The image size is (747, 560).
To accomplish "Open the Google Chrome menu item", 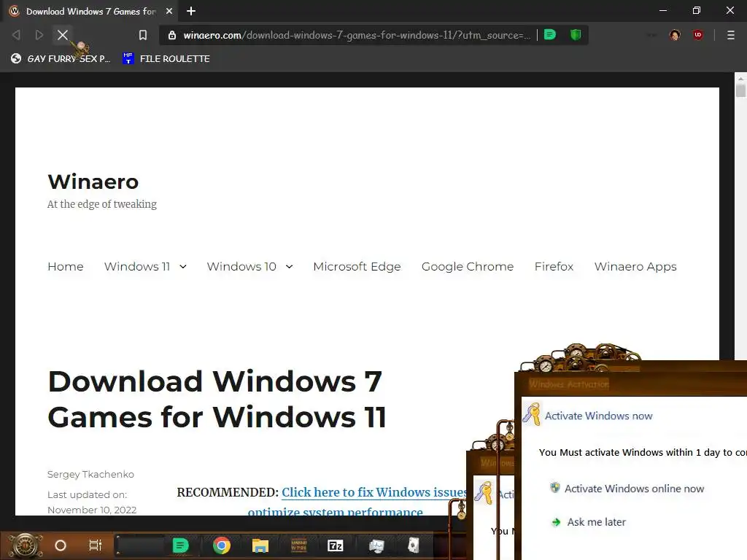I will click(x=468, y=266).
